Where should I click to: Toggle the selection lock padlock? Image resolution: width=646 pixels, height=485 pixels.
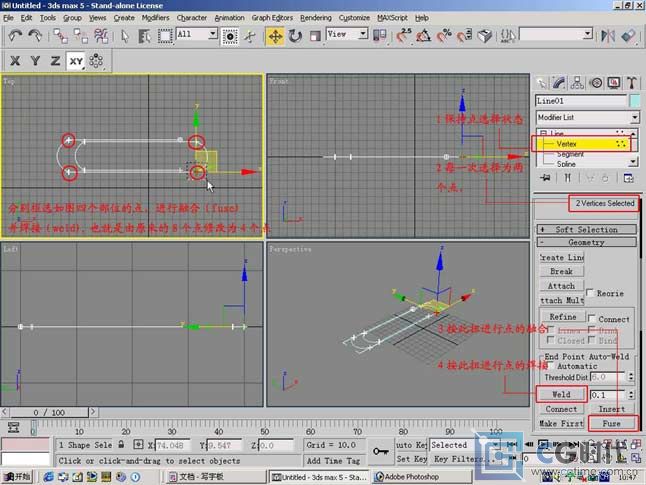tap(121, 444)
